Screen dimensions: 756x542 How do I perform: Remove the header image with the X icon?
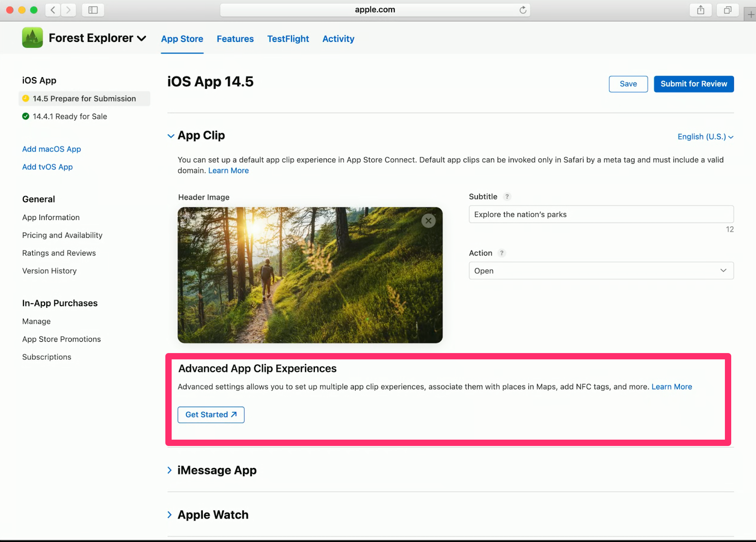click(428, 220)
